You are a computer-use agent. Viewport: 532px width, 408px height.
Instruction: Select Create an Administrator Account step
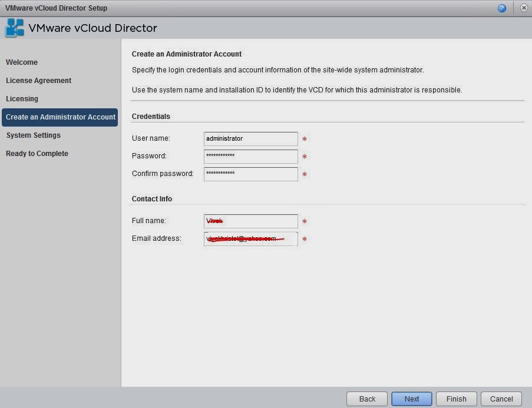click(x=60, y=117)
